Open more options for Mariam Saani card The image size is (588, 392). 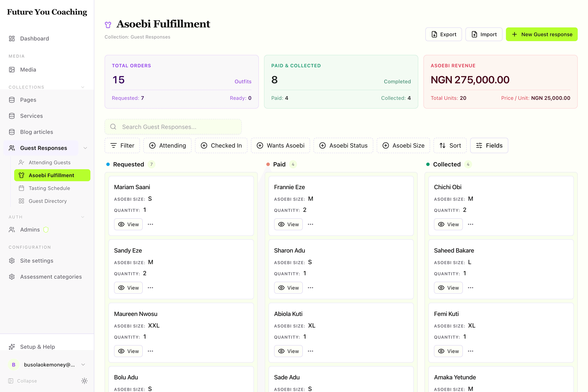150,224
